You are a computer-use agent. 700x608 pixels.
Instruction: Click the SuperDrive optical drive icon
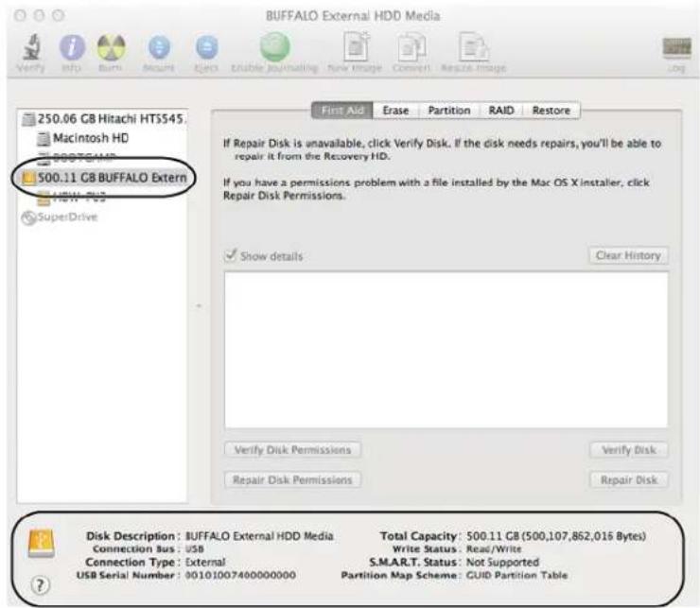(28, 217)
